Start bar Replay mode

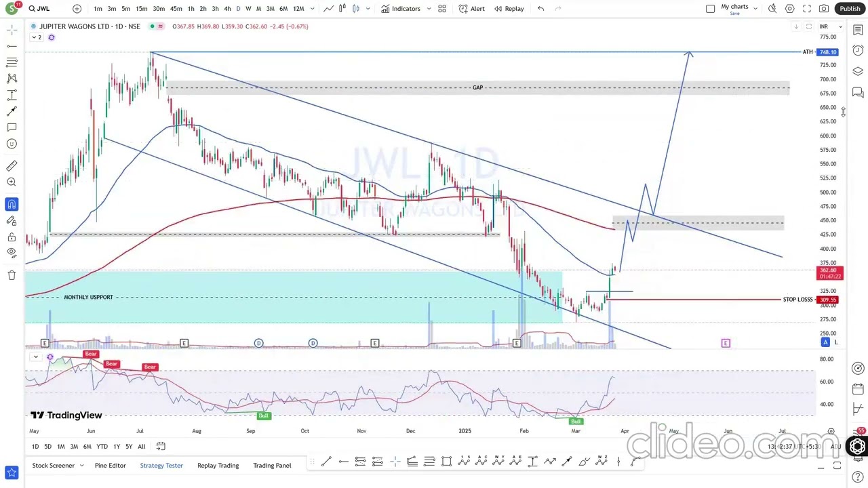tap(509, 9)
